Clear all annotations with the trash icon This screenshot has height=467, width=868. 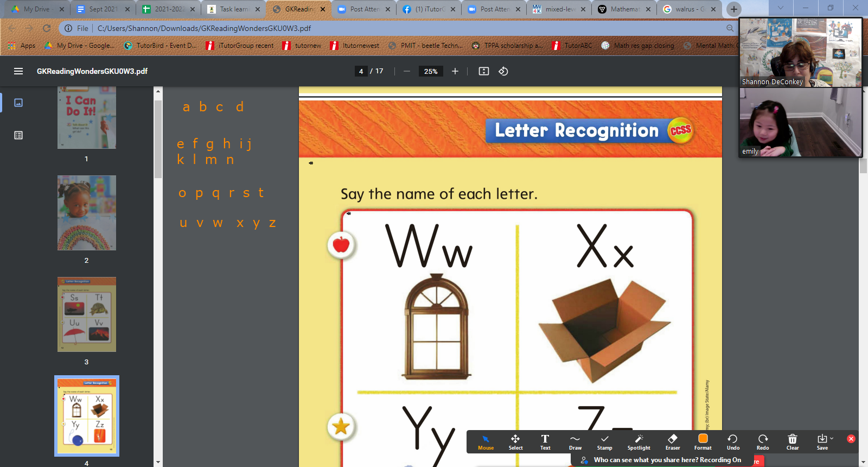pos(793,443)
